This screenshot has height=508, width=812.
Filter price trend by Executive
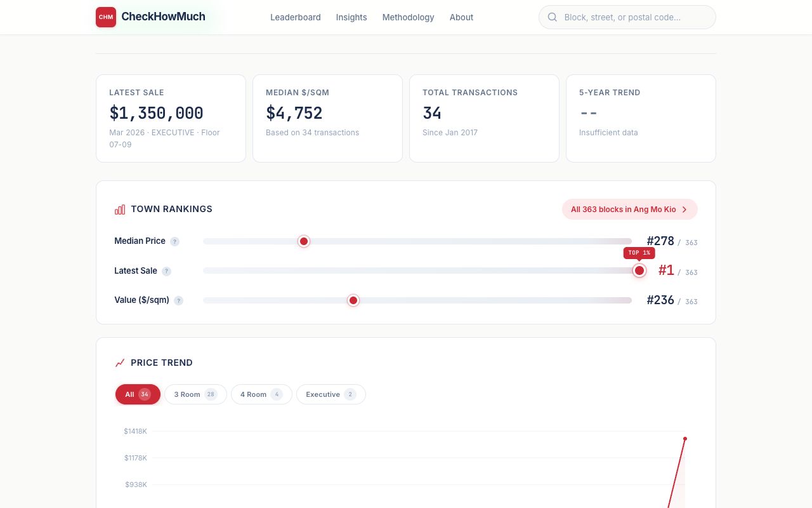(331, 394)
